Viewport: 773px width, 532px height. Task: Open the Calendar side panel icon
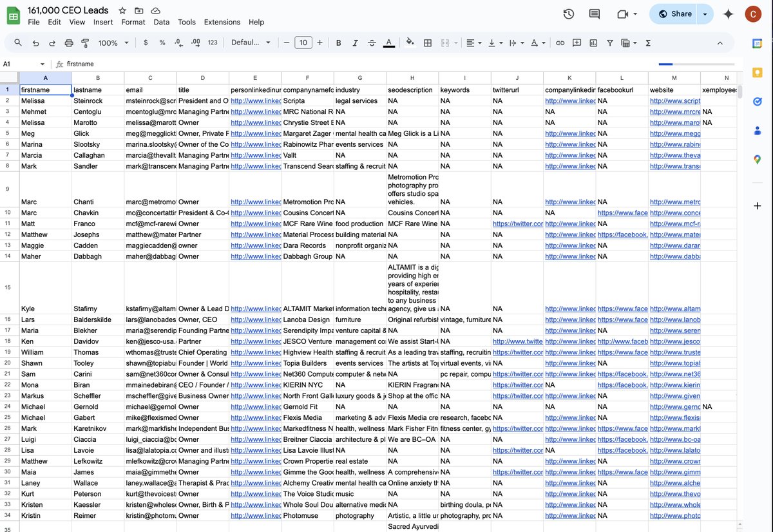pos(758,43)
